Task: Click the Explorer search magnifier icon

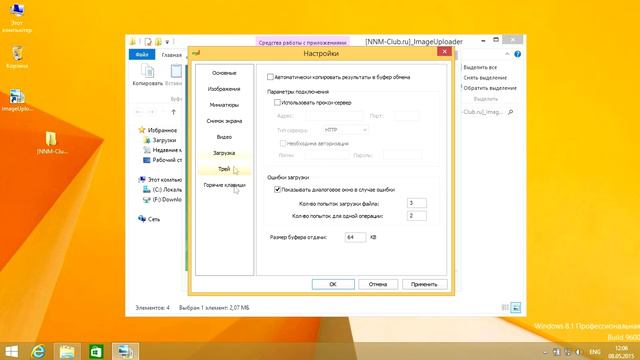Action: click(x=510, y=112)
